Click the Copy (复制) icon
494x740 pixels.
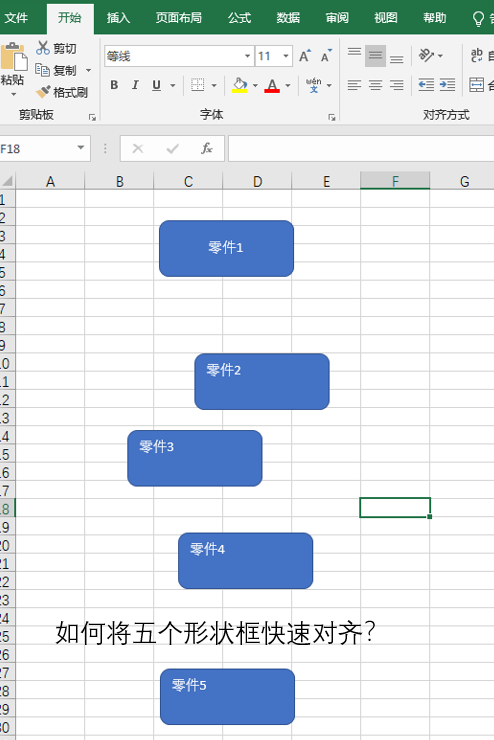(42, 70)
